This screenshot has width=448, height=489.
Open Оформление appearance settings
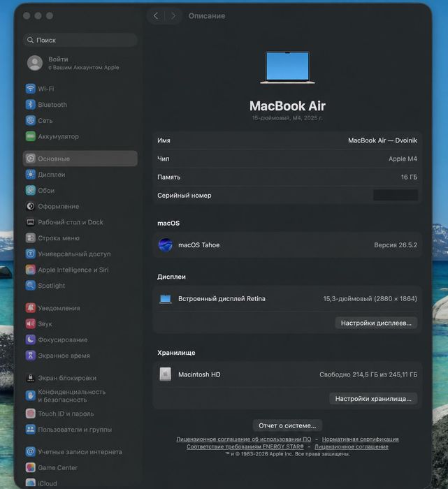coord(80,206)
